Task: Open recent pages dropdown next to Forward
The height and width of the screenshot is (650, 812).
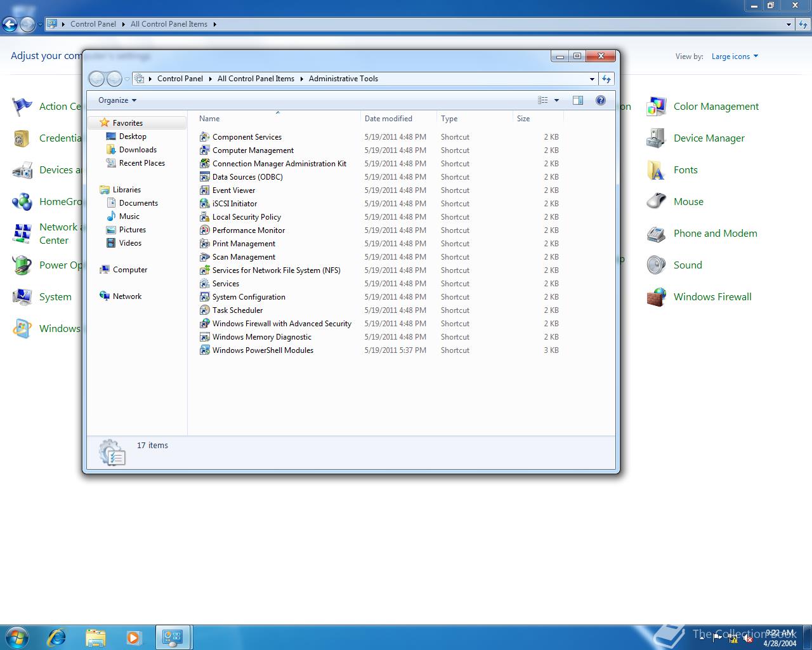Action: pyautogui.click(x=128, y=79)
